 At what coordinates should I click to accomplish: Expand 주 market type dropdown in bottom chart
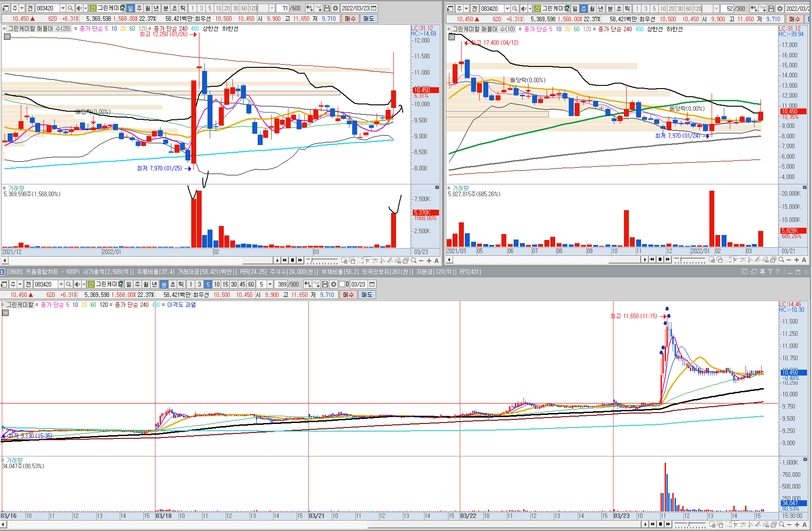point(20,284)
